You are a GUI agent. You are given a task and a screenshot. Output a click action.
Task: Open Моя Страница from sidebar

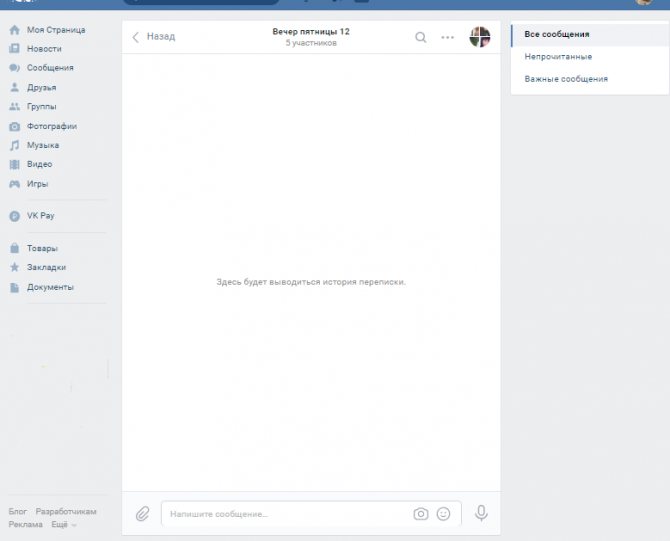point(56,30)
